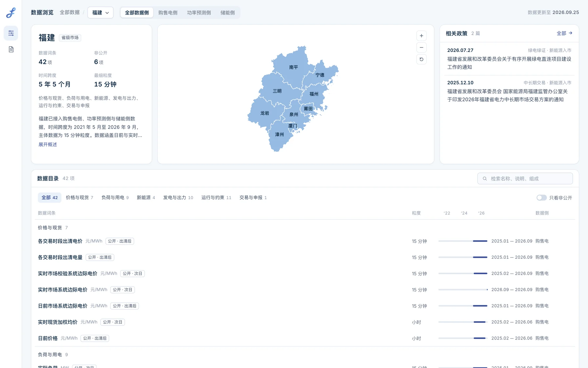
Task: Select 三明 region on the map
Action: pos(277,91)
